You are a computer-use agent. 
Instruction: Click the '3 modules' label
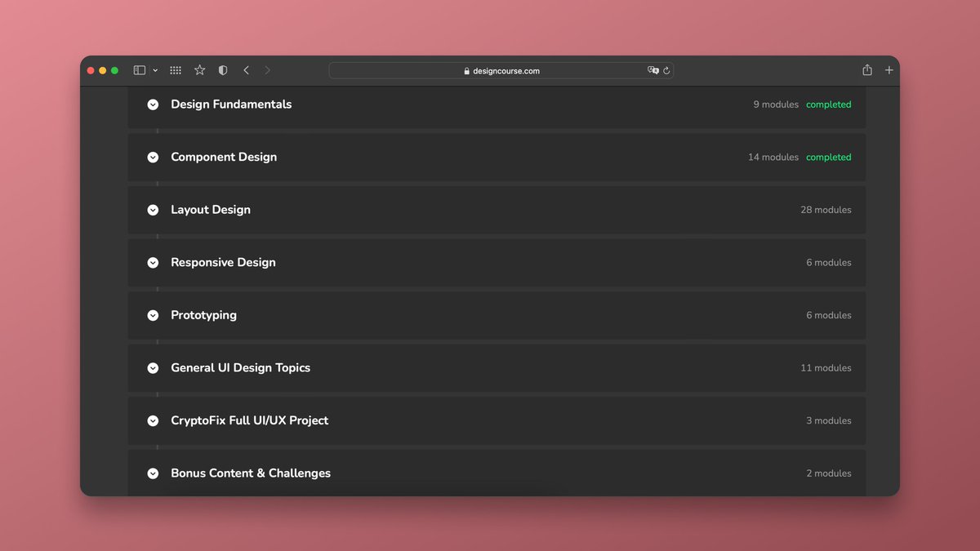[x=829, y=420]
